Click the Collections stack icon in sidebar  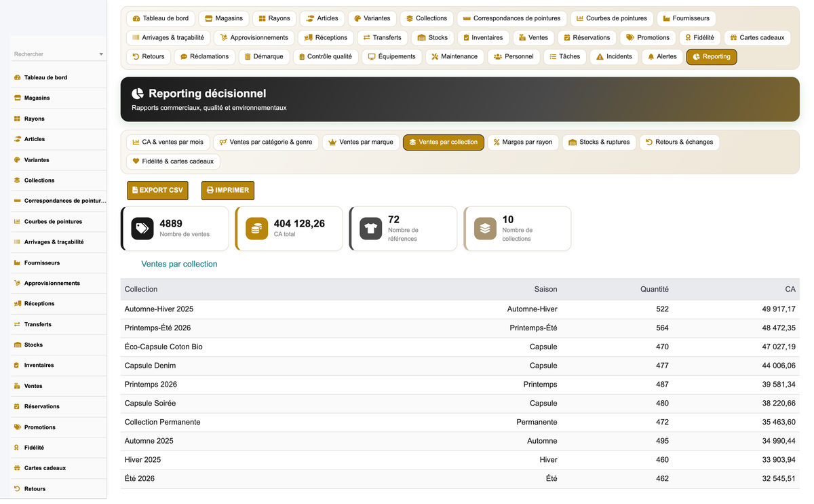pyautogui.click(x=17, y=180)
